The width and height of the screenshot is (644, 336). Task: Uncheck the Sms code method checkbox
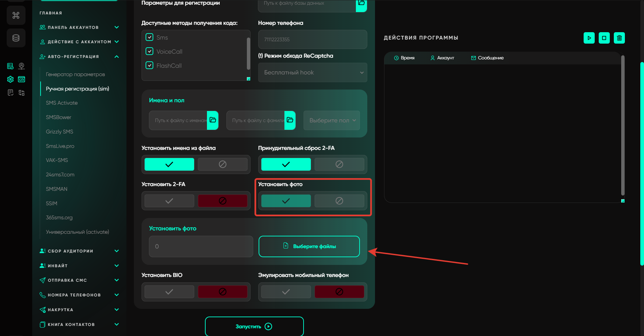pyautogui.click(x=150, y=37)
